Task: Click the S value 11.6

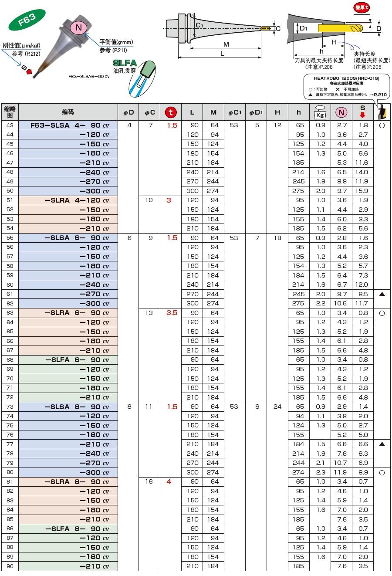Action: (x=362, y=163)
